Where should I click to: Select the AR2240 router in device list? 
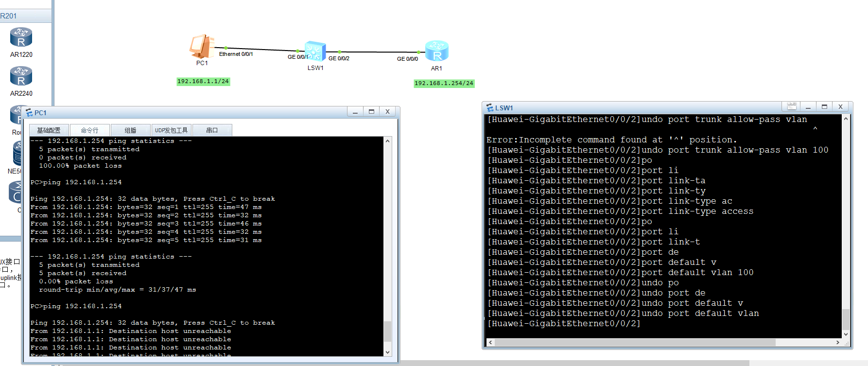[x=21, y=76]
